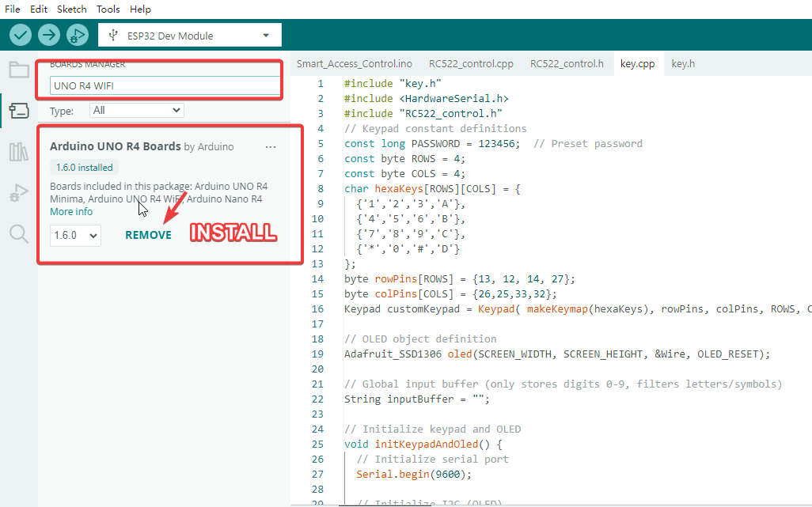Open the Debug panel icon in sidebar
The height and width of the screenshot is (507, 812).
pos(19,193)
